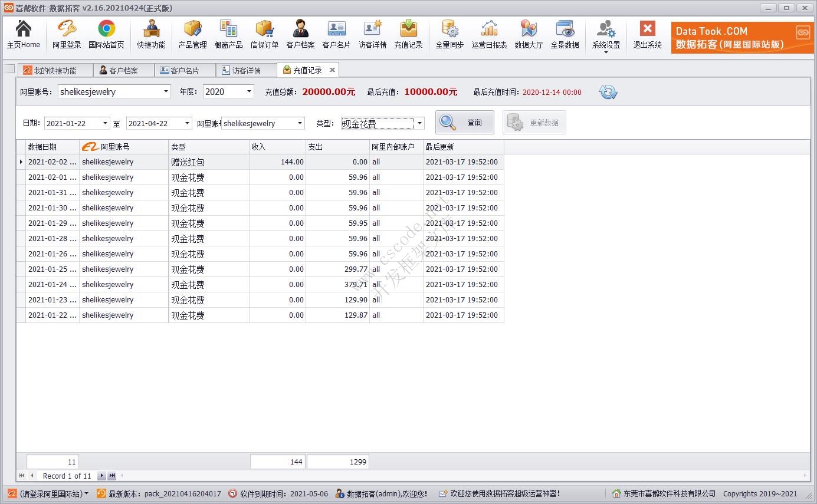The width and height of the screenshot is (817, 504).
Task: Click 最新版本 status bar icon
Action: (x=101, y=493)
